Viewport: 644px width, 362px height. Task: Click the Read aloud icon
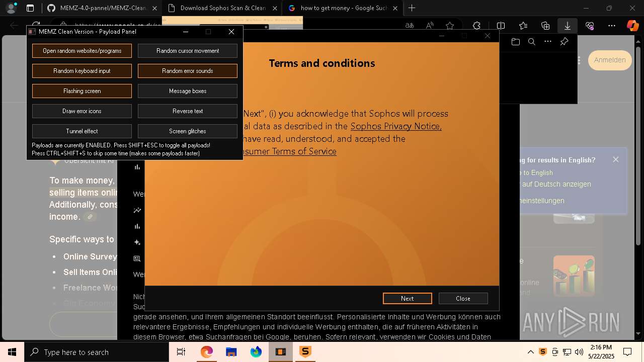coord(430,26)
